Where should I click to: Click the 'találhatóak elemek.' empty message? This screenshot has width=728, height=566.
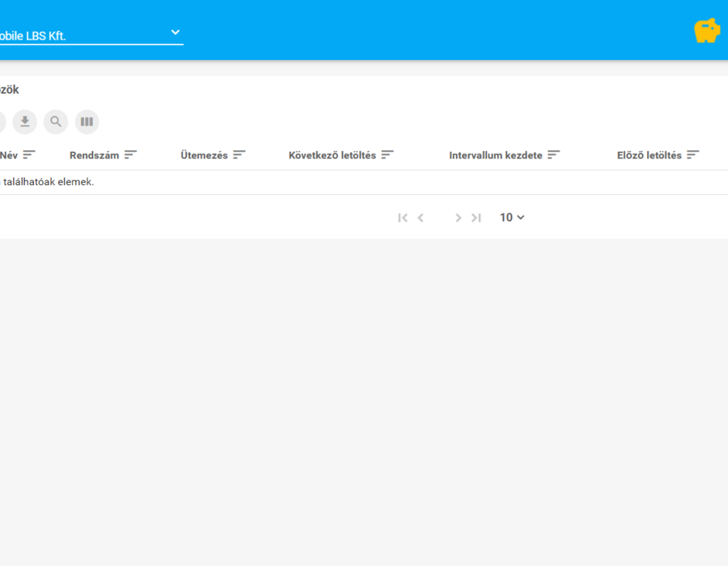[49, 182]
